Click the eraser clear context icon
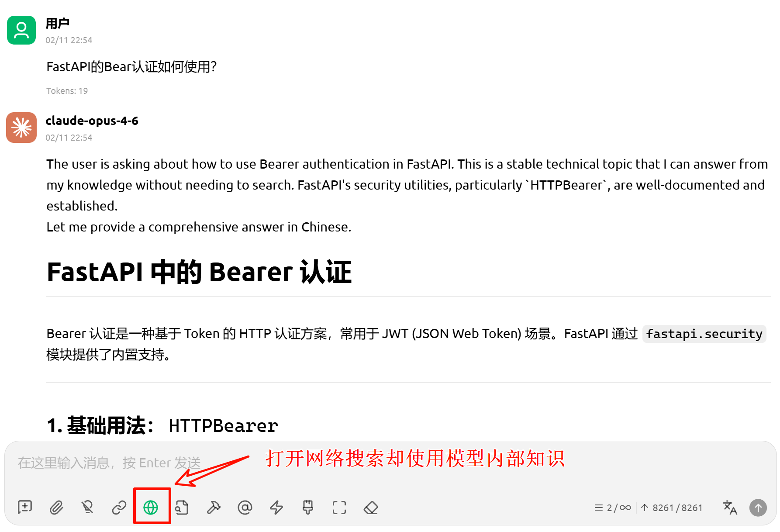This screenshot has height=532, width=780. click(x=371, y=508)
